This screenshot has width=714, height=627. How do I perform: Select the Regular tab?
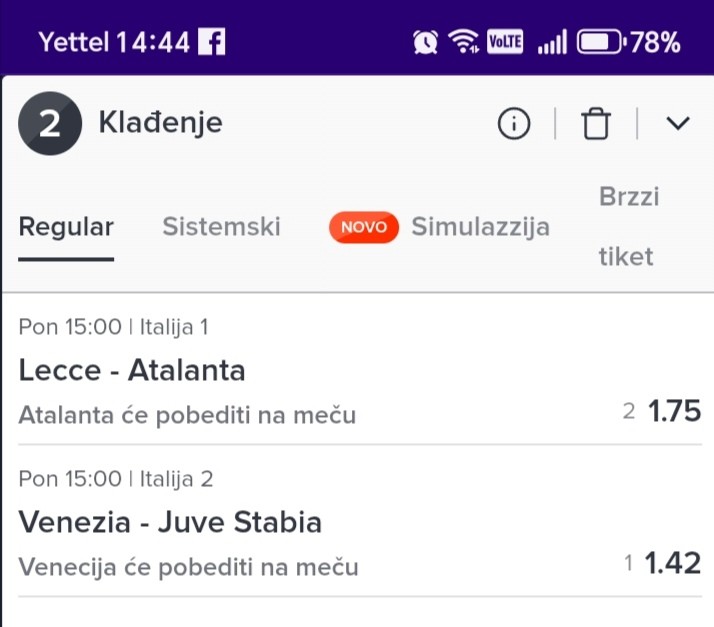66,227
